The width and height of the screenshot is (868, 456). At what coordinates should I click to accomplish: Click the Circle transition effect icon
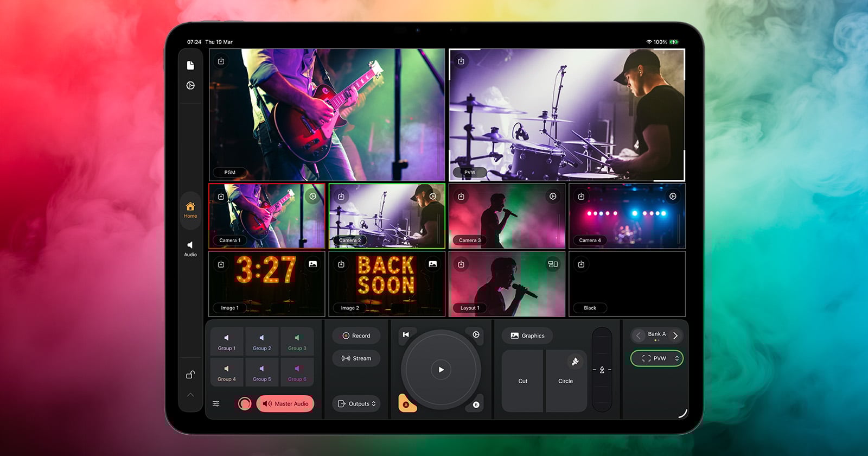(575, 362)
